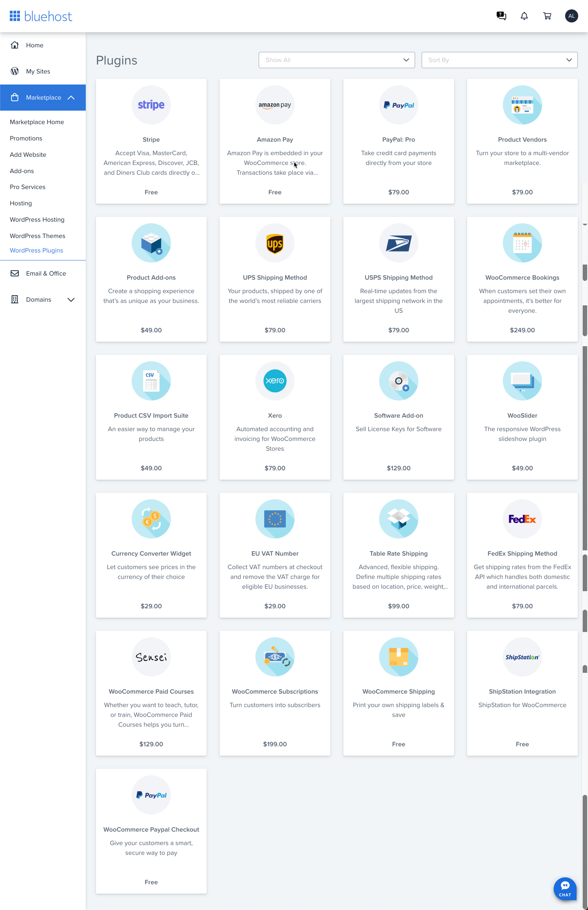The image size is (588, 910).
Task: Open the help chat icon in header
Action: 501,16
